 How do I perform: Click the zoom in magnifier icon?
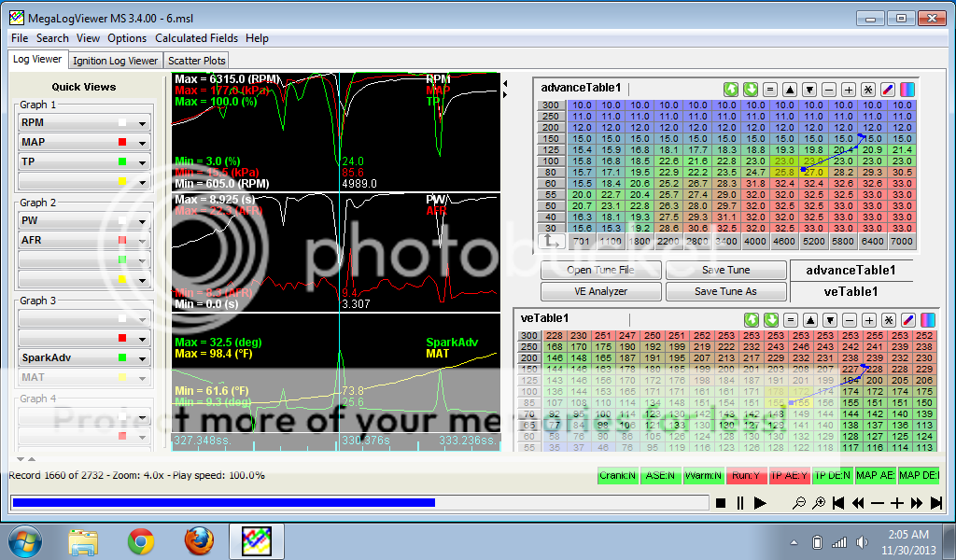coord(819,503)
